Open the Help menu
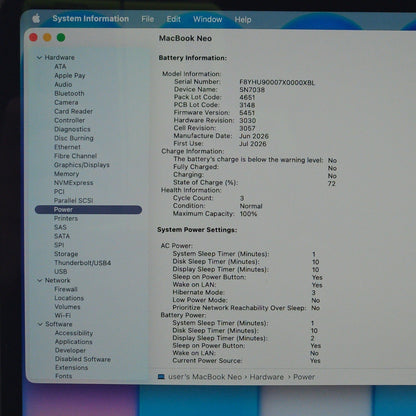 click(x=243, y=20)
